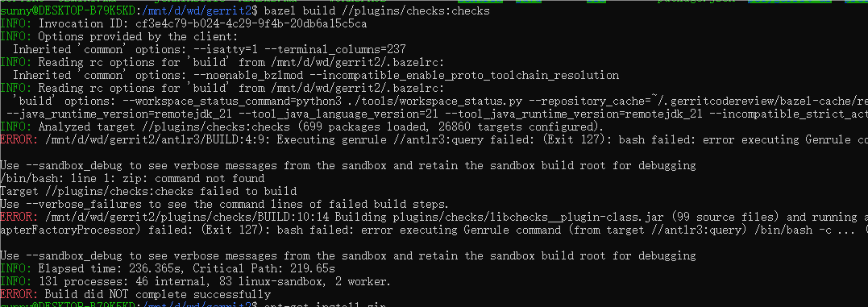
Task: Click the --incompatible_enable_proto_toolchain_resolution option
Action: pos(471,75)
